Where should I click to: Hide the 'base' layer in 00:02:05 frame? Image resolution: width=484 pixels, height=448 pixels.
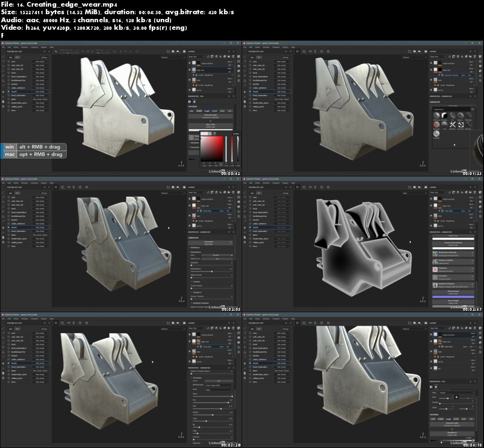(190, 216)
